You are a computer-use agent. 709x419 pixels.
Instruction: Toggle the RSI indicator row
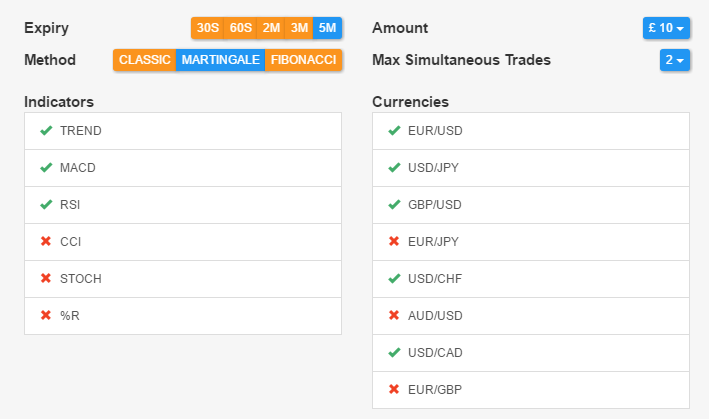pos(183,205)
